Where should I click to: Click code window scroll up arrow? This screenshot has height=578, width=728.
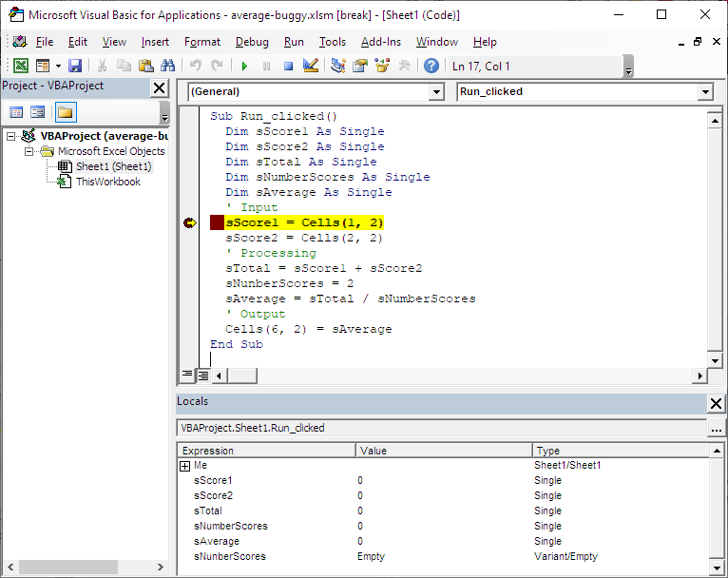pos(715,121)
